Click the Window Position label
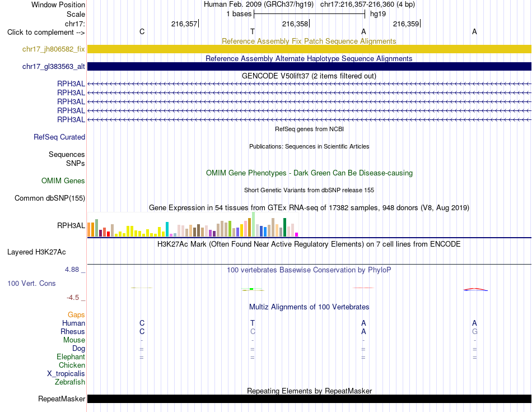Screen dimensions: 532x412 [58, 4]
